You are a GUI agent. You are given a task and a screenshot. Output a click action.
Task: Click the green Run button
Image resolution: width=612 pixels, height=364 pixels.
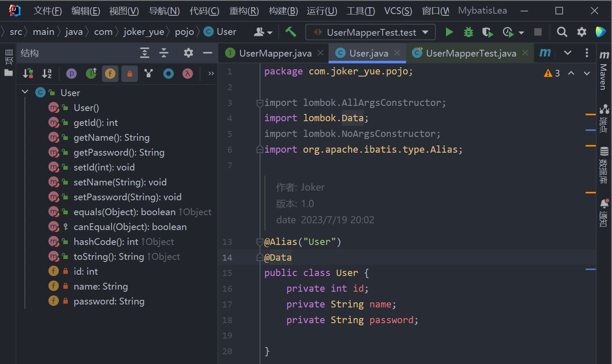click(x=449, y=32)
